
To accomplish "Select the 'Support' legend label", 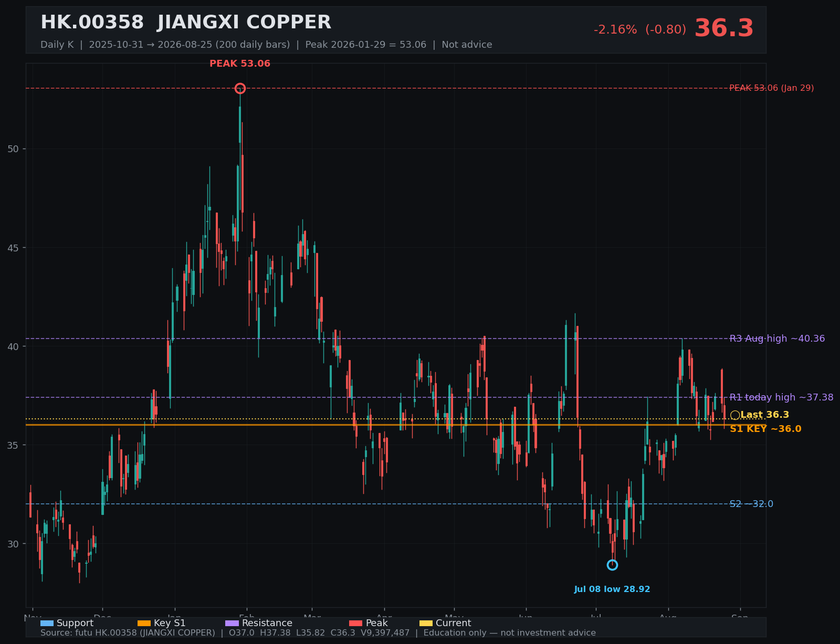I will [75, 623].
